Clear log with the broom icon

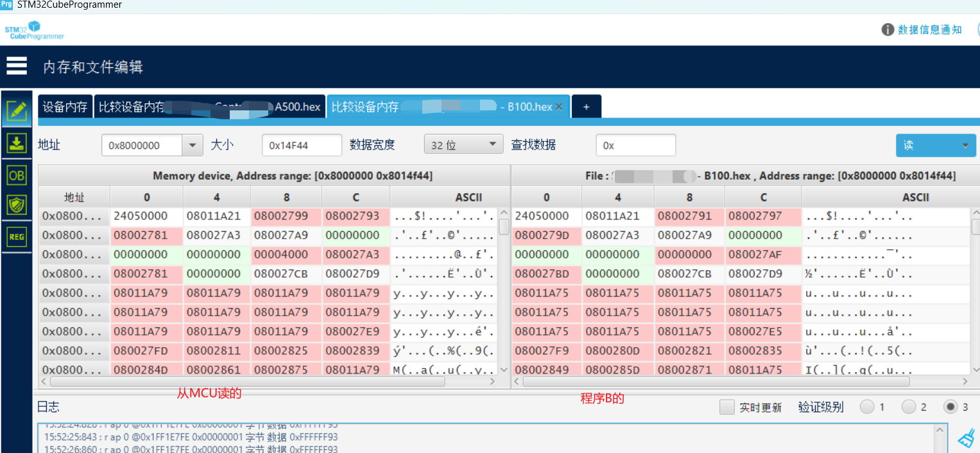click(x=966, y=438)
